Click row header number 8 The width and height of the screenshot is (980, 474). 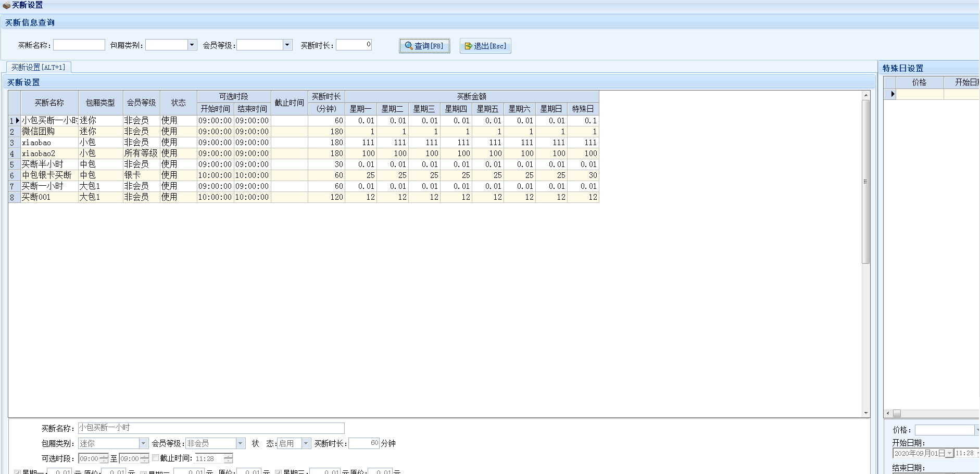pyautogui.click(x=14, y=197)
